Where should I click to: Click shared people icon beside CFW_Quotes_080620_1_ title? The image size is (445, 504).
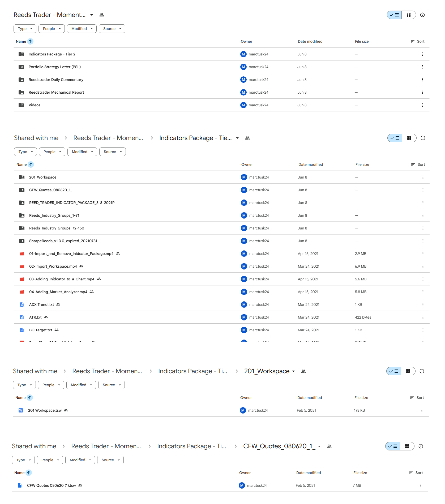pos(329,446)
